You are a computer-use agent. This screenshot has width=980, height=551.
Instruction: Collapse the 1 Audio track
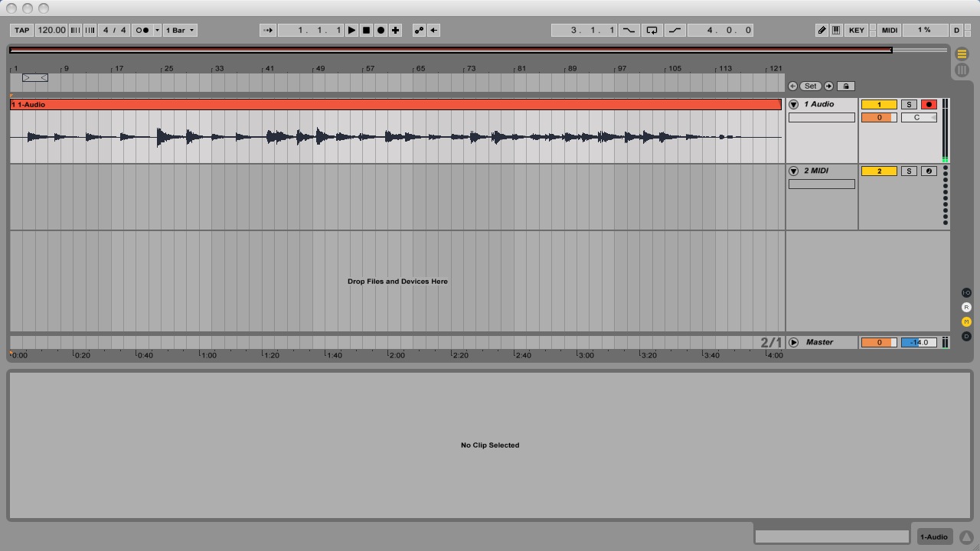(794, 105)
